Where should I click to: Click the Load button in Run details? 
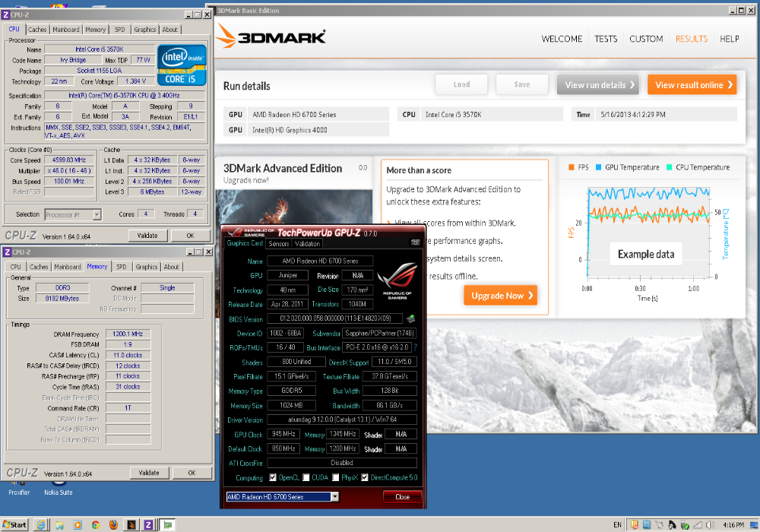[461, 84]
